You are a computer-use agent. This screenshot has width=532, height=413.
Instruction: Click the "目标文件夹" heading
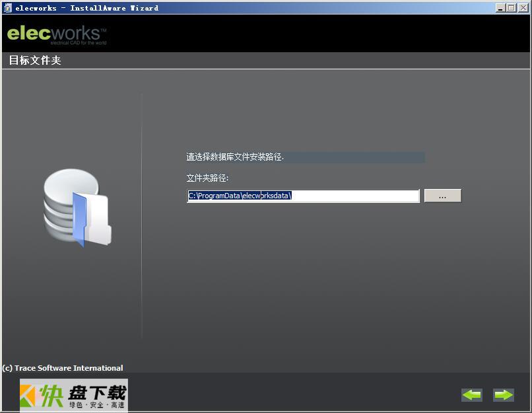tap(35, 60)
